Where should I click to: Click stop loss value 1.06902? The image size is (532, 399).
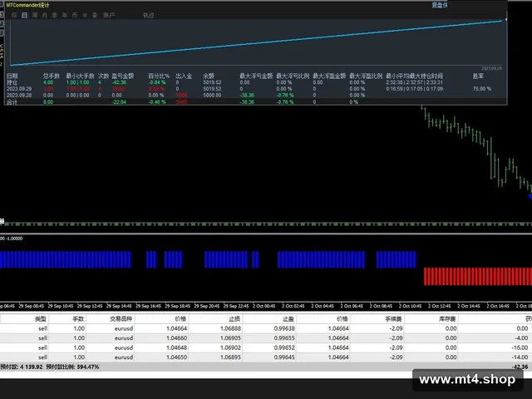pyautogui.click(x=230, y=347)
